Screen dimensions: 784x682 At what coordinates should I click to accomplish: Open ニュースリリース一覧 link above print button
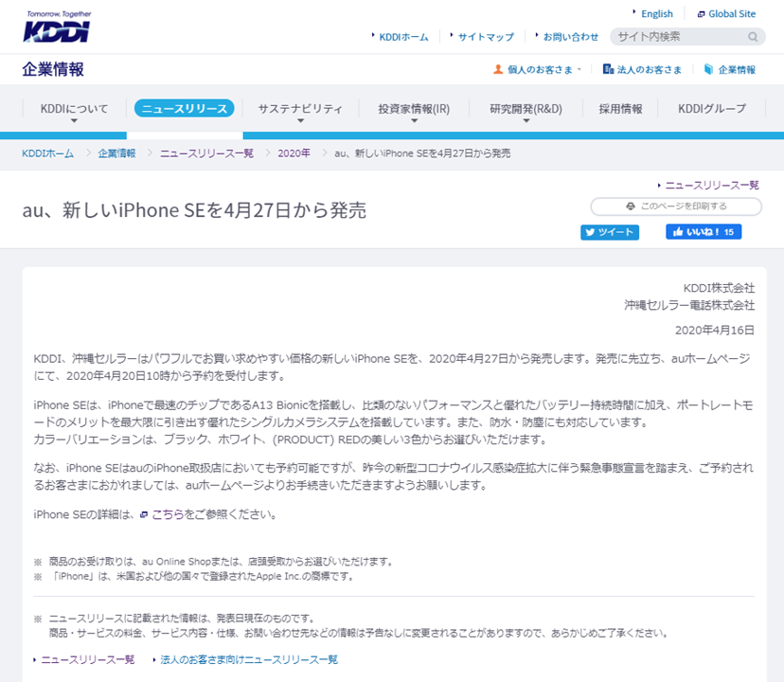coord(712,186)
